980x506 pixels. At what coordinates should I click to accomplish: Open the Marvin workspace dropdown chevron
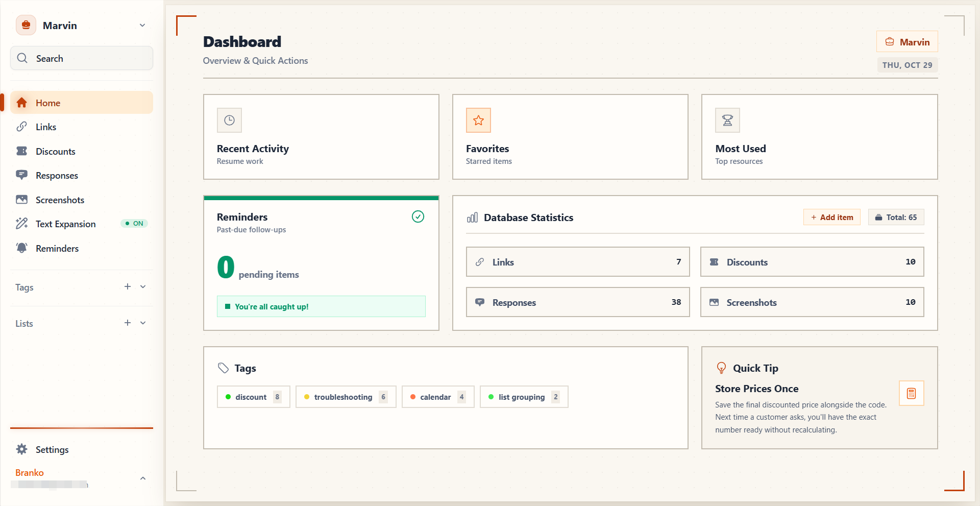[142, 26]
